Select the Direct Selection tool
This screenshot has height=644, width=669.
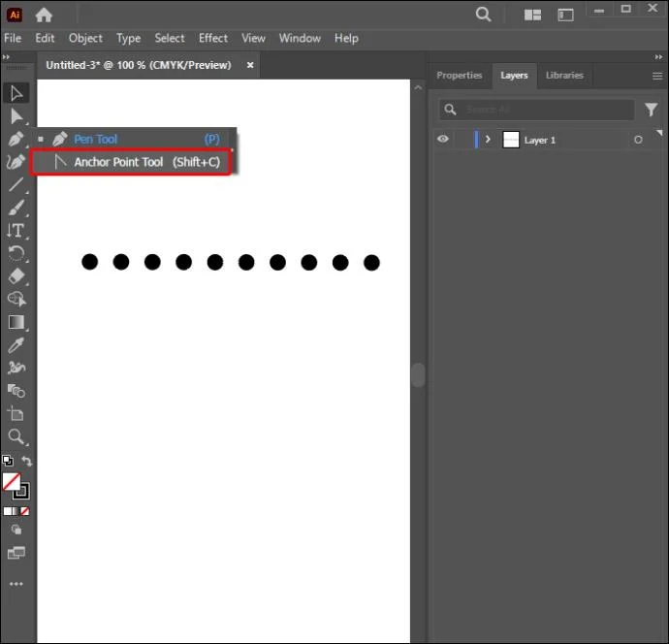(x=16, y=115)
